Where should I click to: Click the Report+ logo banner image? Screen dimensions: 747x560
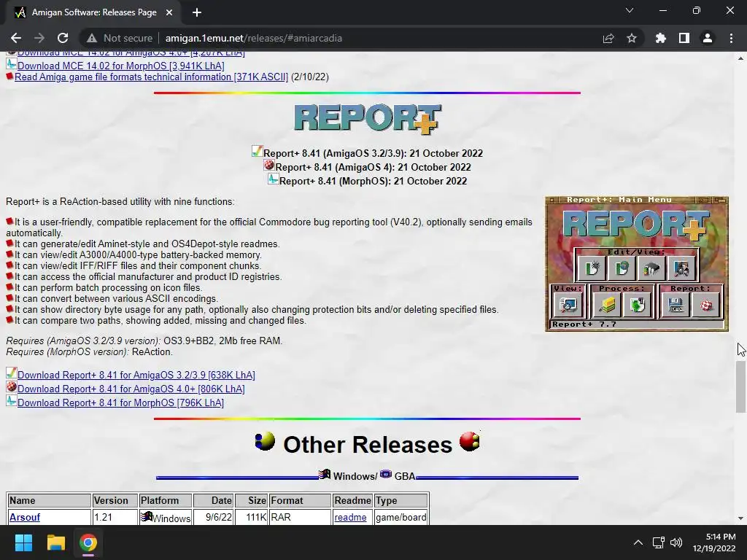pyautogui.click(x=368, y=119)
